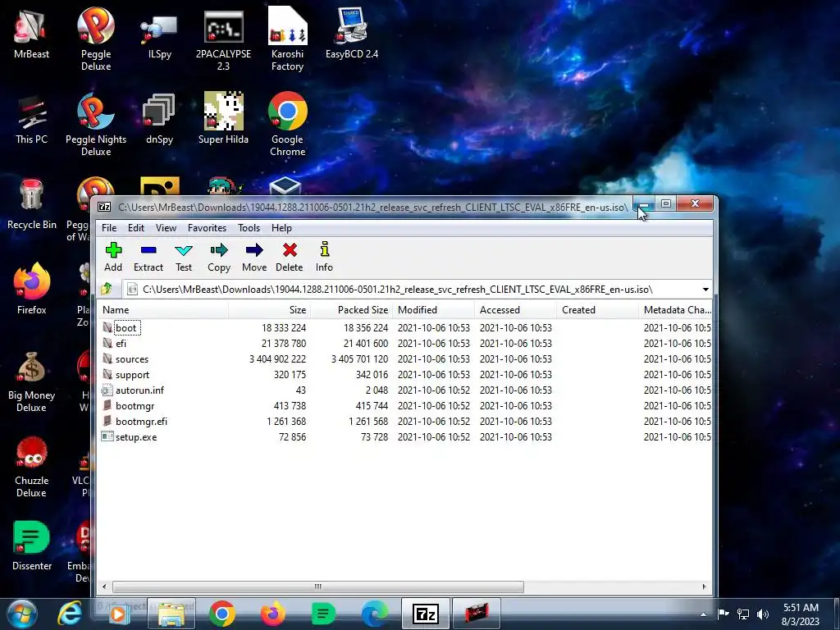Viewport: 840px width, 630px height.
Task: Sort by the Name column header
Action: click(163, 309)
